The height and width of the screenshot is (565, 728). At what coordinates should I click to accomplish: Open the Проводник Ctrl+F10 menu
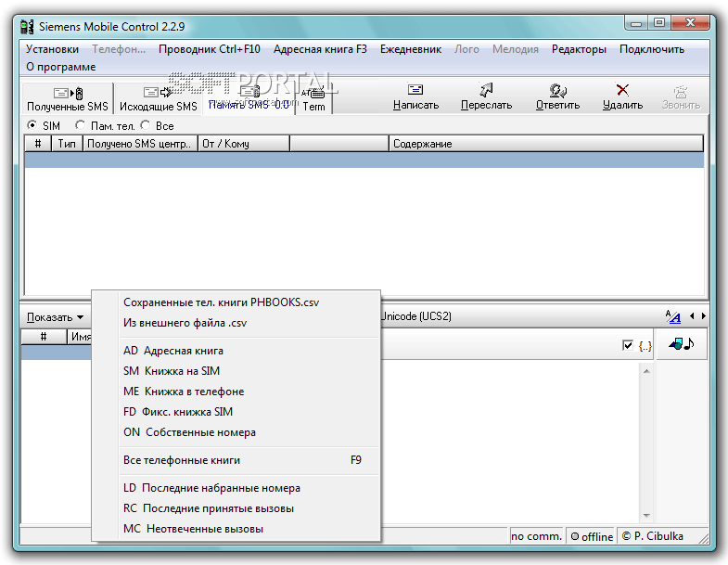pyautogui.click(x=209, y=49)
